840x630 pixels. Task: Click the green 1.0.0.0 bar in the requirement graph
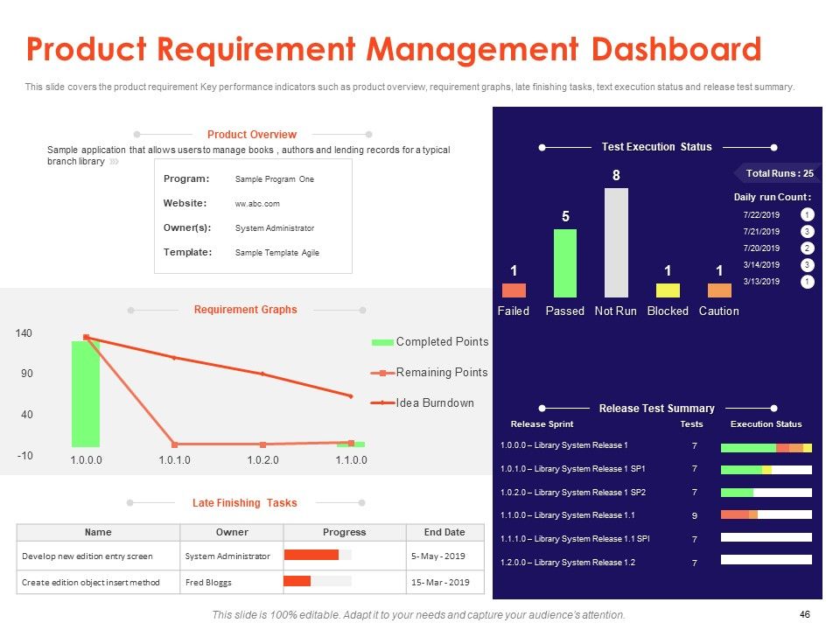86,394
